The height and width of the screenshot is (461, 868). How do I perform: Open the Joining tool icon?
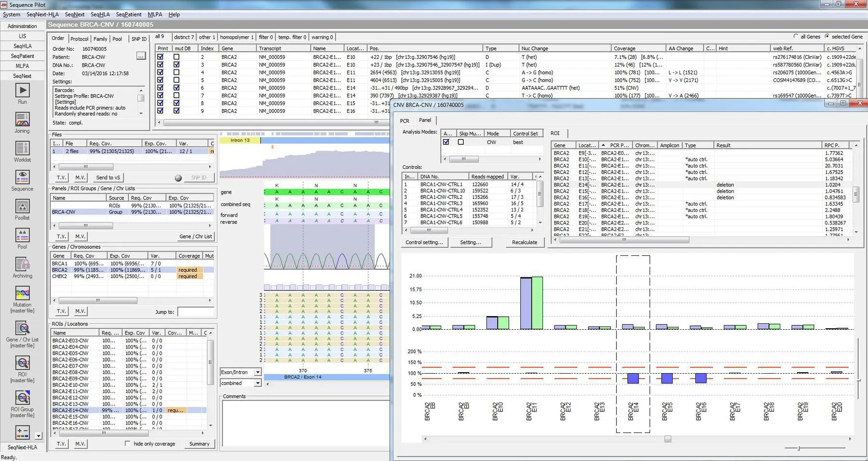pos(22,120)
